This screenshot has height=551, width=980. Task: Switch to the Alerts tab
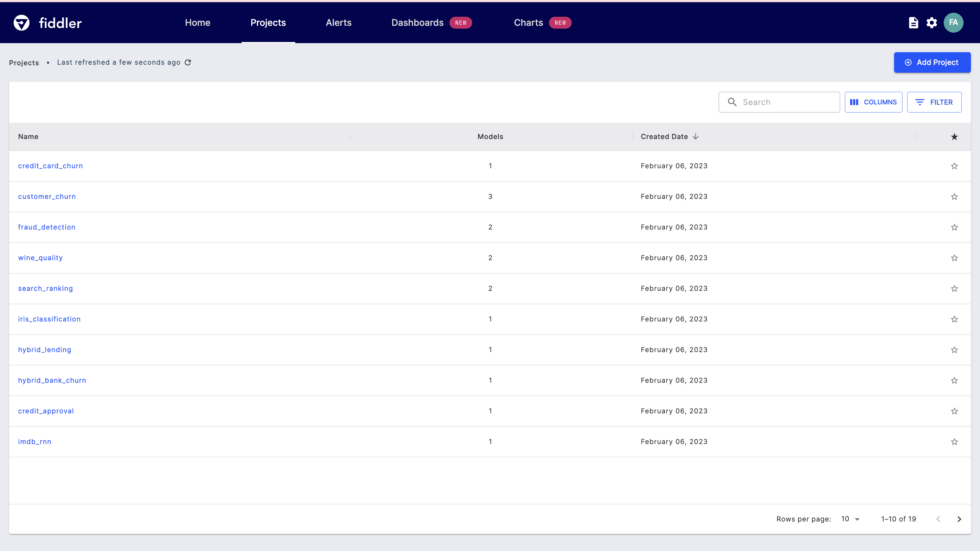(x=339, y=23)
